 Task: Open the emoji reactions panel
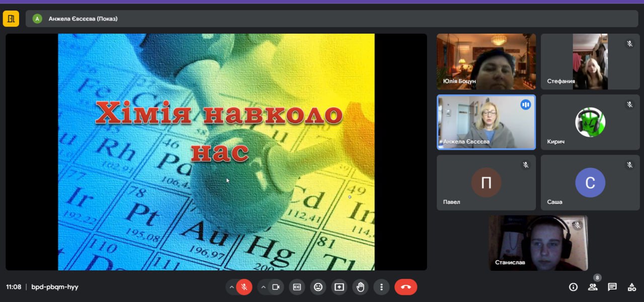tap(318, 287)
